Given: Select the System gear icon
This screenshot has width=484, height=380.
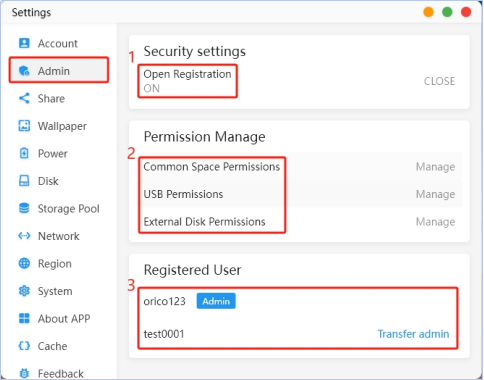Looking at the screenshot, I should (x=24, y=291).
